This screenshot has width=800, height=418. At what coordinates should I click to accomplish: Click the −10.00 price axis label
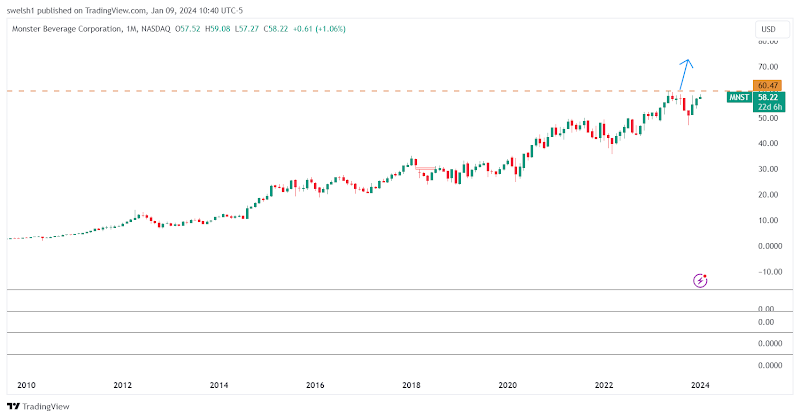[x=768, y=272]
